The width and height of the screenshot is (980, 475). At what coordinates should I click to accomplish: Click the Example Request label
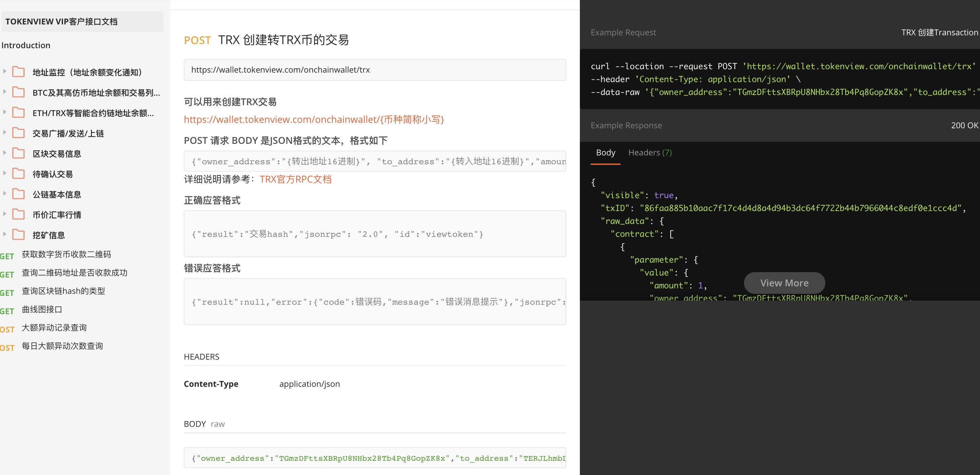[x=623, y=32]
